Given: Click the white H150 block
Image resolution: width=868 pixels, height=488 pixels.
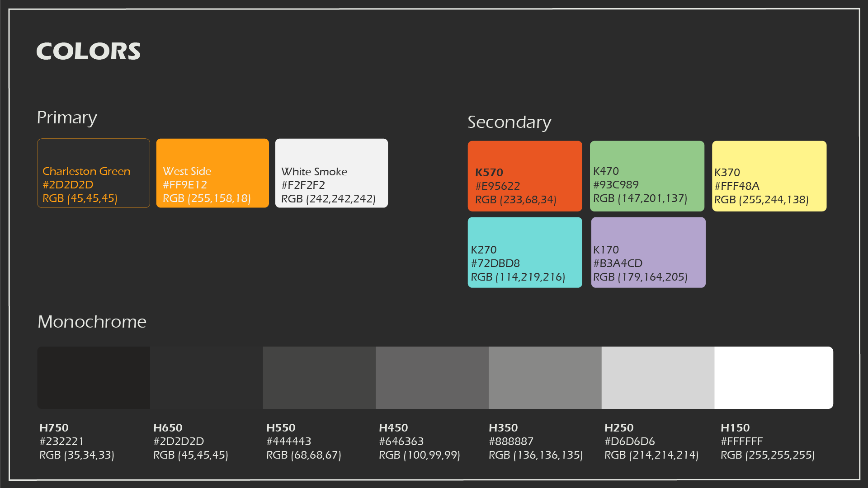Looking at the screenshot, I should tap(773, 377).
